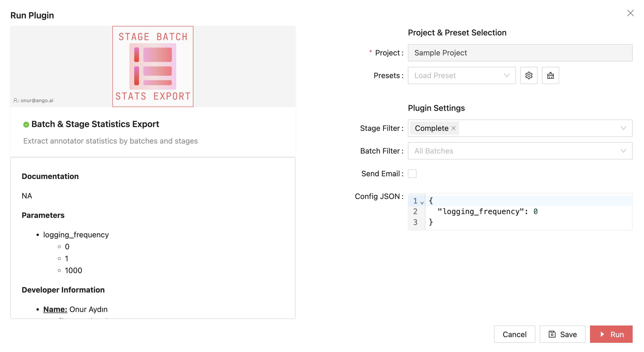Viewport: 644px width, 352px height.
Task: Click the logging_frequency value in Config JSON
Action: (535, 211)
